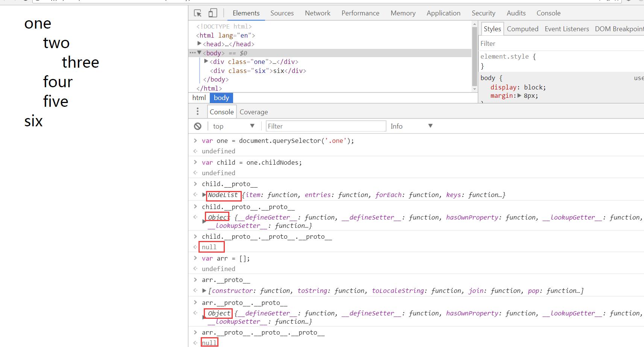
Task: Click the body selector in Styles
Action: pyautogui.click(x=488, y=78)
